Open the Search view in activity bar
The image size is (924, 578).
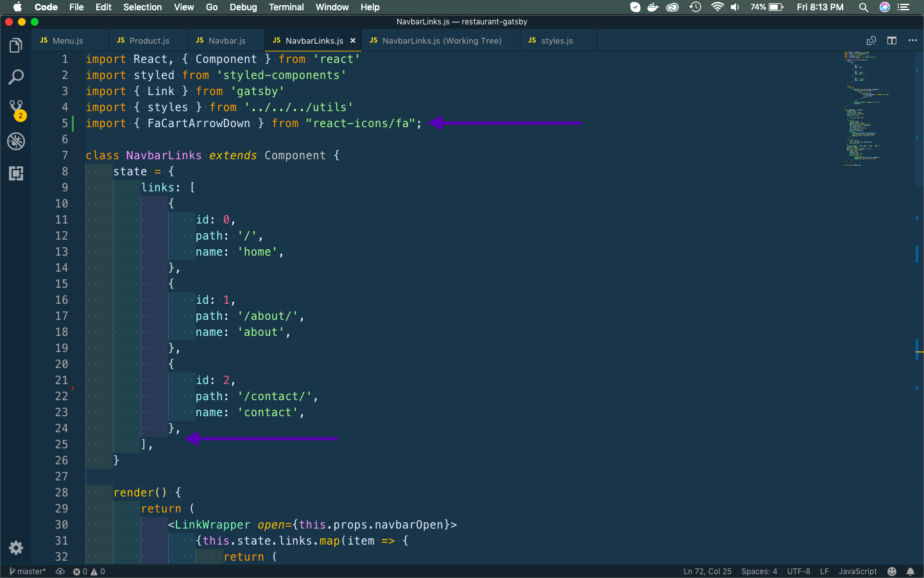pos(16,78)
